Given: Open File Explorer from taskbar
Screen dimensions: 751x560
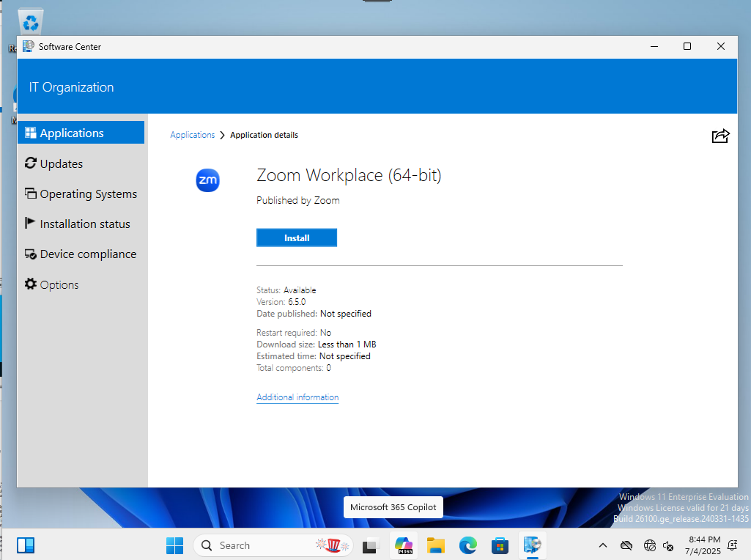Looking at the screenshot, I should tap(436, 545).
